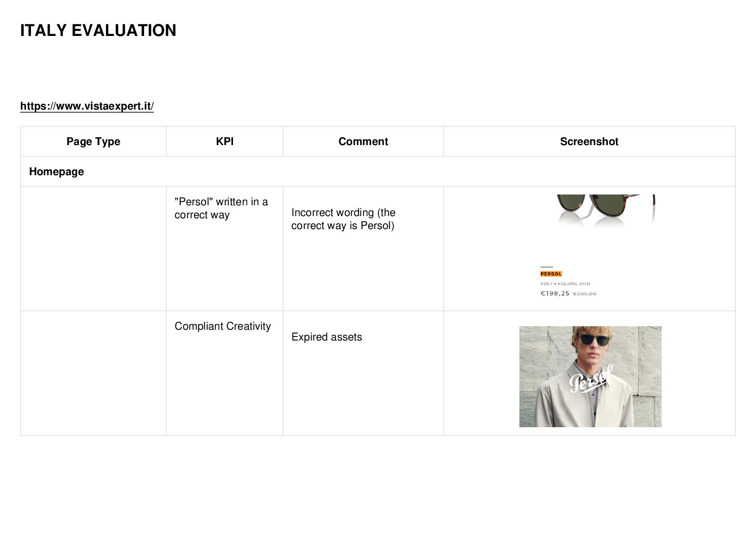Screen dimensions: 756x535
Task: Click the €198,25 sale price
Action: [x=555, y=293]
